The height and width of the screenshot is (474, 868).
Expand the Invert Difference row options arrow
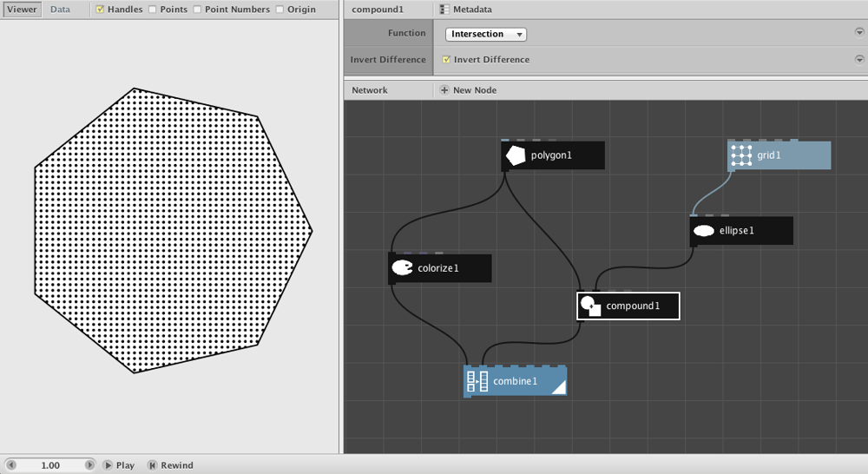point(859,59)
